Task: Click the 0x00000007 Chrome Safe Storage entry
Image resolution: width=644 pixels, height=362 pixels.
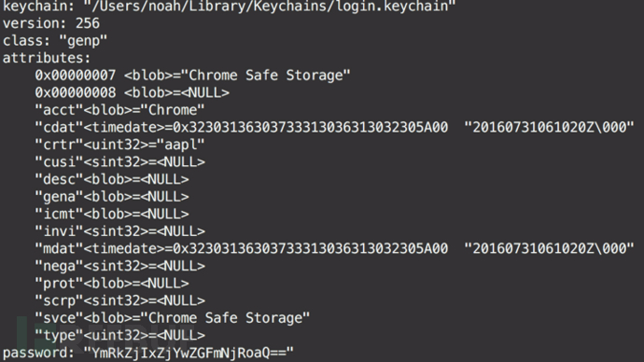Action: pyautogui.click(x=192, y=76)
